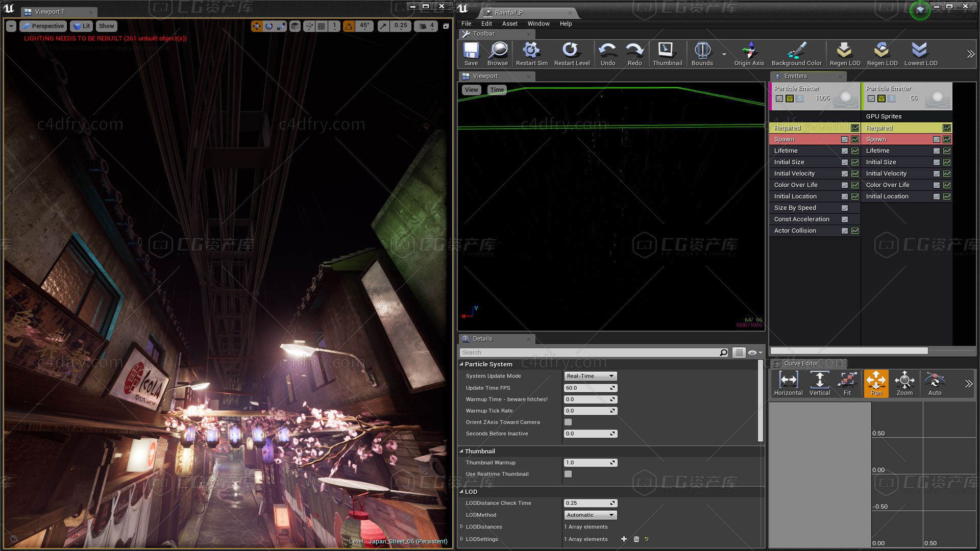Open the Help menu
The height and width of the screenshot is (551, 980).
click(566, 23)
